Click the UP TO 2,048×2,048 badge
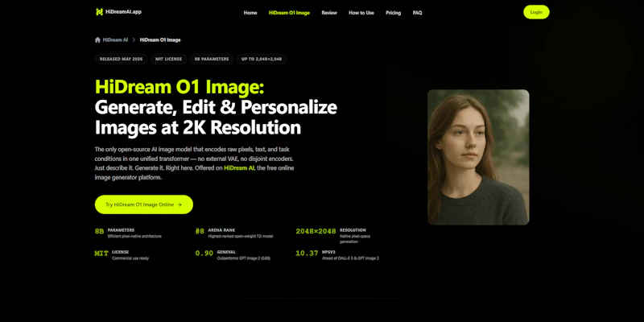The image size is (644, 322). click(261, 59)
